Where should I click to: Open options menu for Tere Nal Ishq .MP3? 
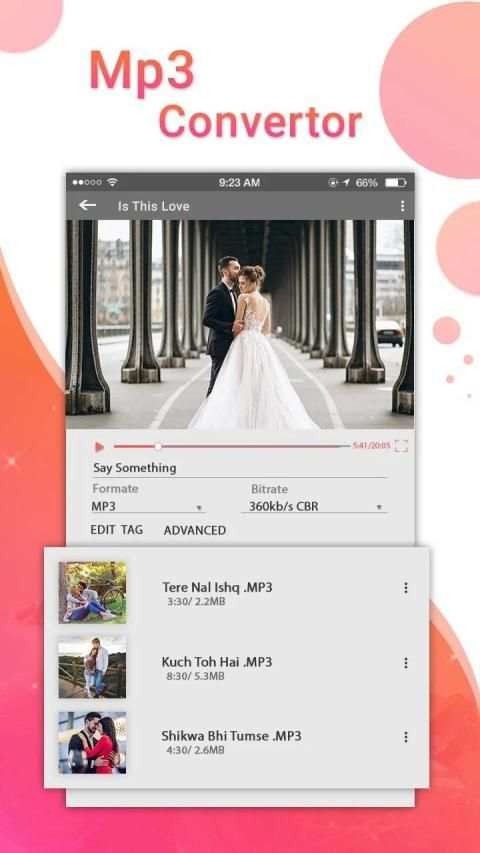click(405, 588)
